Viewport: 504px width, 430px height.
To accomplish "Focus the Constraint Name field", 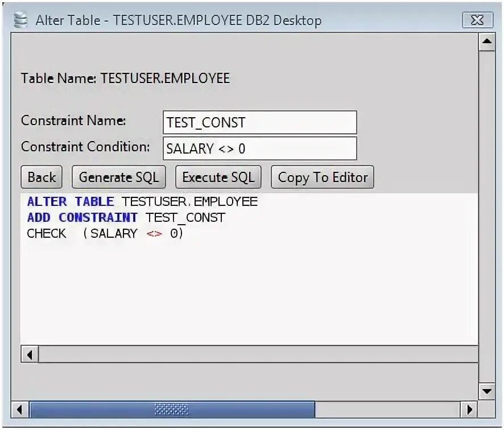I will [260, 122].
